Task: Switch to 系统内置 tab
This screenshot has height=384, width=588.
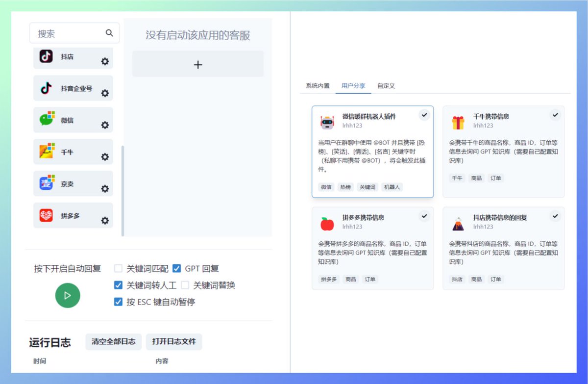Action: pos(318,86)
